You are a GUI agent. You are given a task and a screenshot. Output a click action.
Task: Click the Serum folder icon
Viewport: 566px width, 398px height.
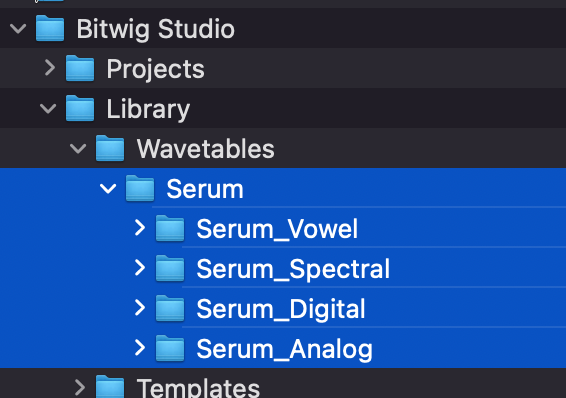click(140, 188)
